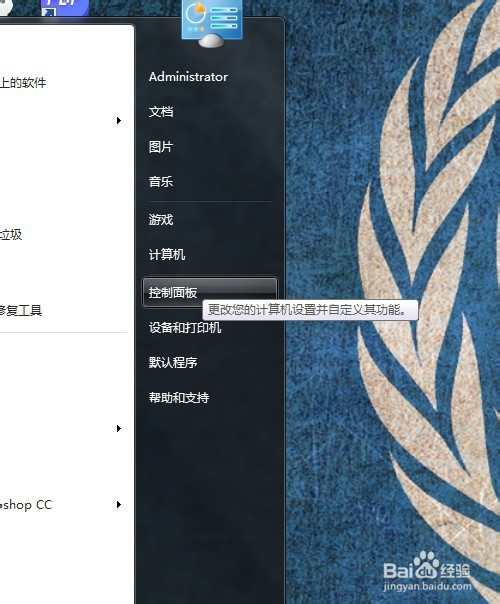This screenshot has height=604, width=500.
Task: Click the blue desktop shortcut icon at the top
Action: pyautogui.click(x=65, y=8)
